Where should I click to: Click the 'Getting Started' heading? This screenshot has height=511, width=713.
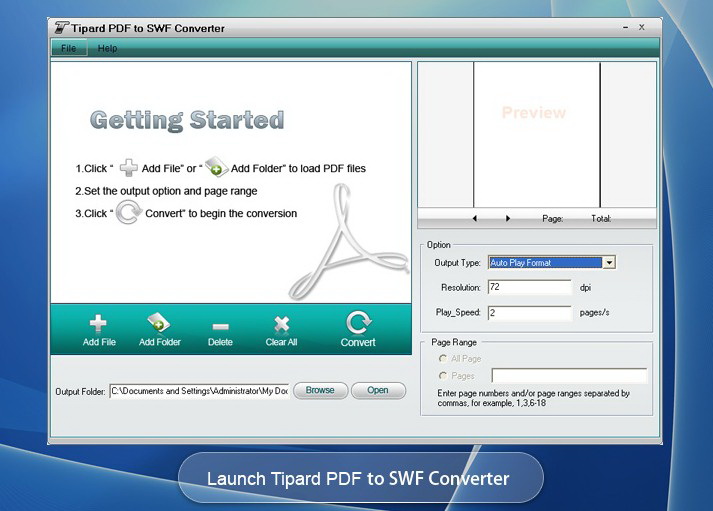click(x=187, y=120)
